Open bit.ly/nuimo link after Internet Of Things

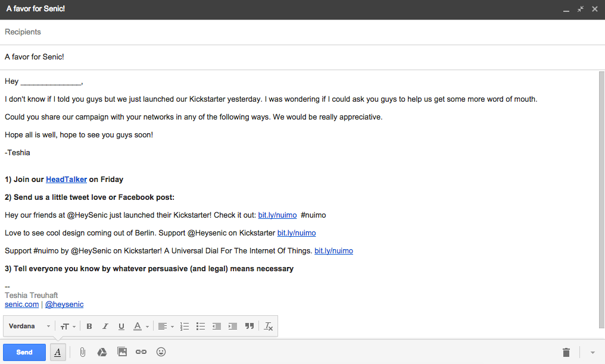333,251
